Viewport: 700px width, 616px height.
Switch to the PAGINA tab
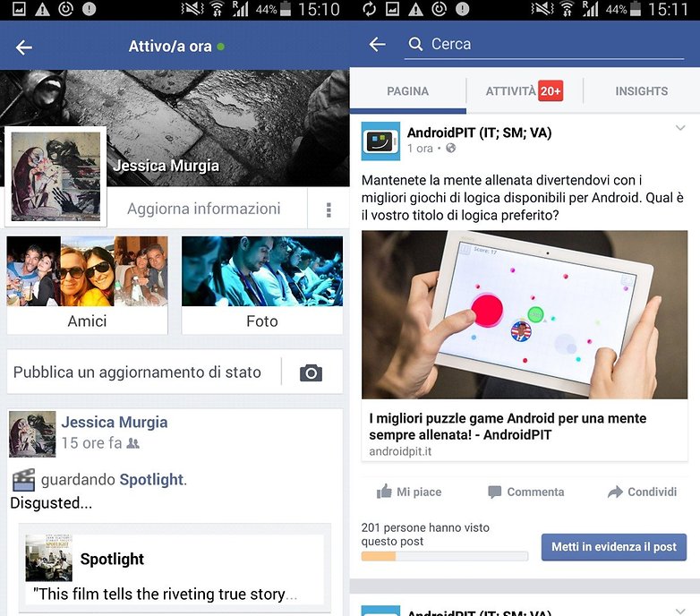tap(407, 91)
